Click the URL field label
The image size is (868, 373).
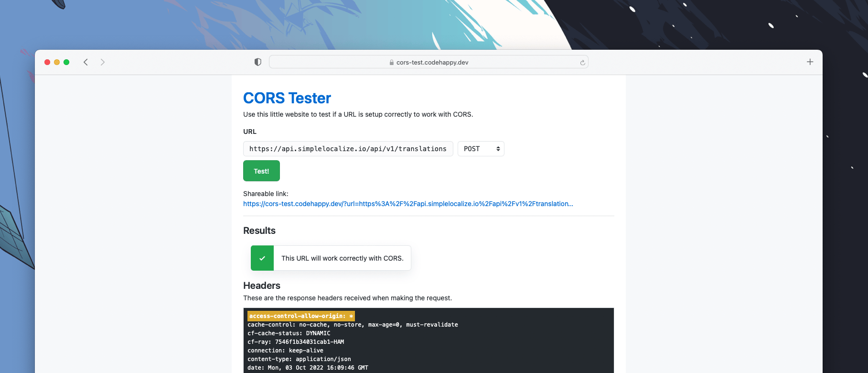click(250, 132)
